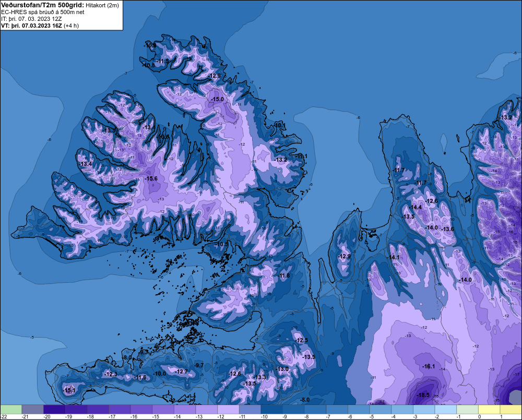Select the legend swatch labeled -18
The width and height of the screenshot is (522, 420).
click(x=98, y=409)
